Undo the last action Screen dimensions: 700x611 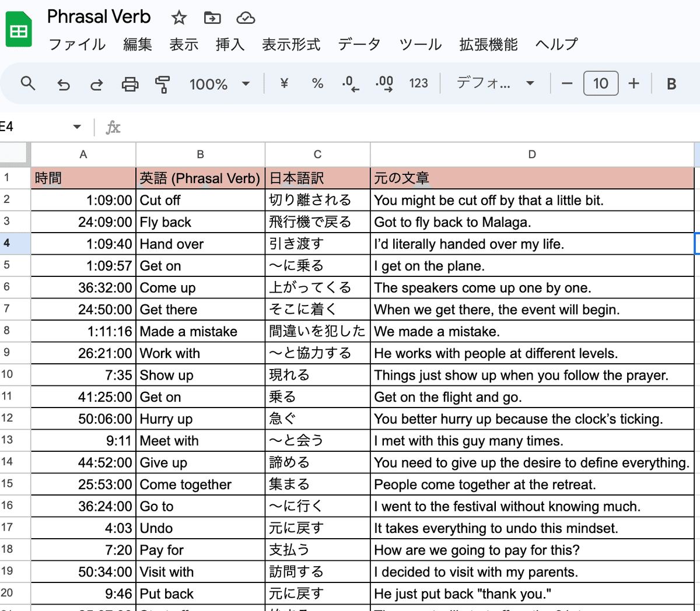[x=64, y=83]
